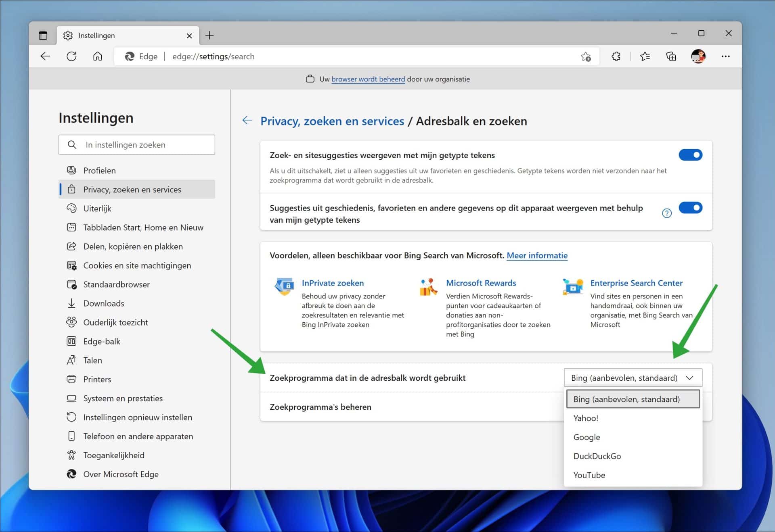The image size is (775, 532).
Task: Disable Suggesties uit geschiedenis toggle
Action: [690, 207]
